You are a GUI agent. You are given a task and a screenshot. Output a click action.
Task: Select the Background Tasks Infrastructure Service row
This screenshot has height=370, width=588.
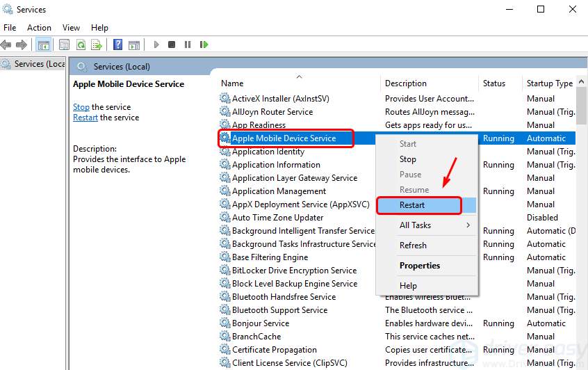397,244
